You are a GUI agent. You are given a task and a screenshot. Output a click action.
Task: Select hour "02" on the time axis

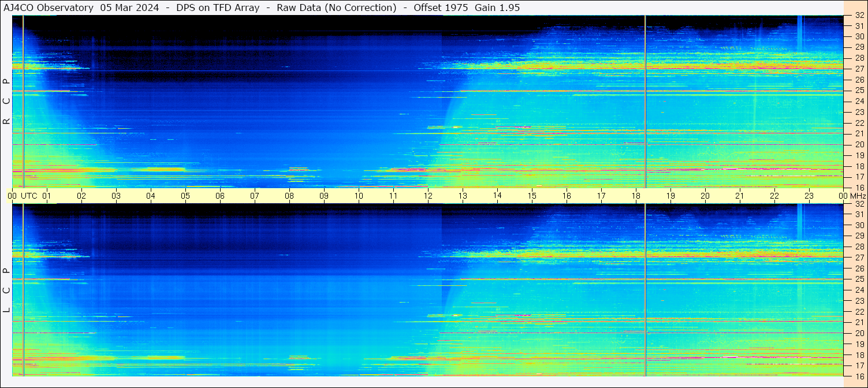[81, 196]
